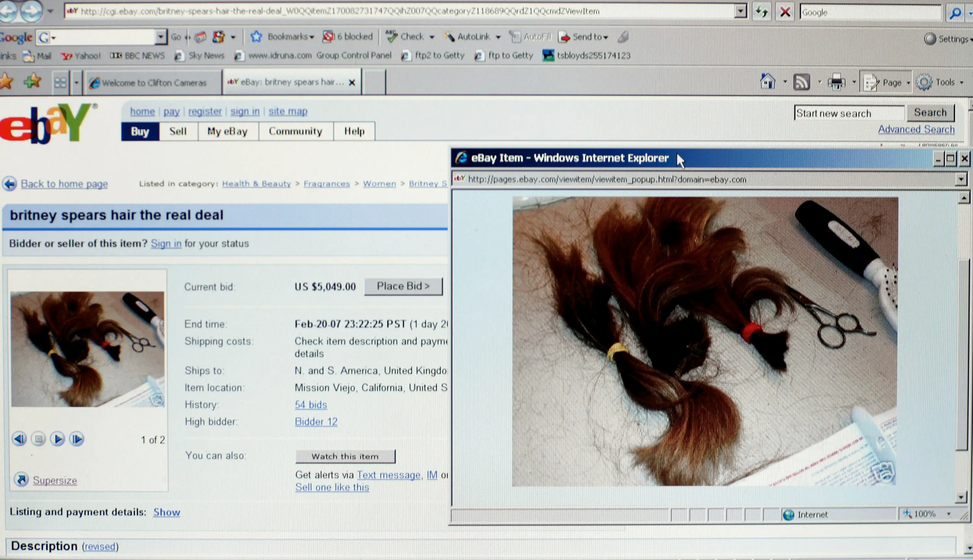
Task: Open the 54 bids history link
Action: pos(311,405)
